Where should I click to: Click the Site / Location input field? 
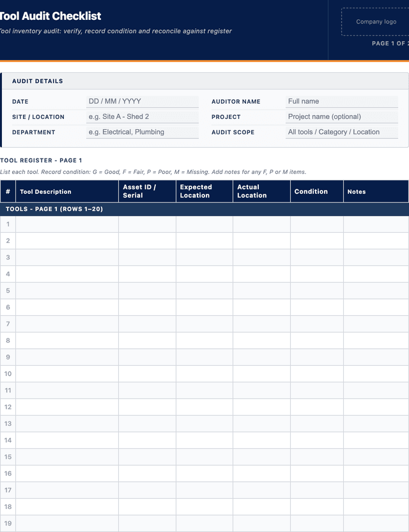143,117
